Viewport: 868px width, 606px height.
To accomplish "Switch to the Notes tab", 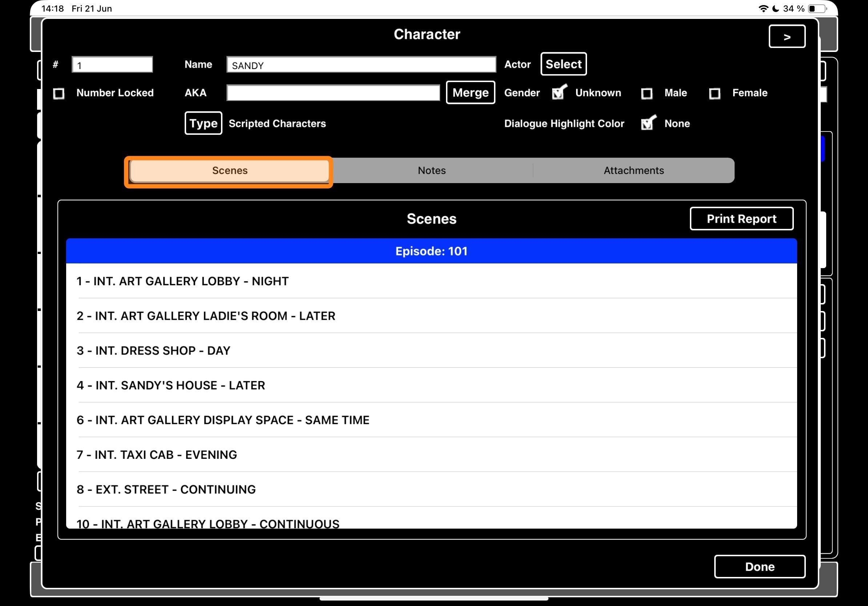I will point(431,170).
